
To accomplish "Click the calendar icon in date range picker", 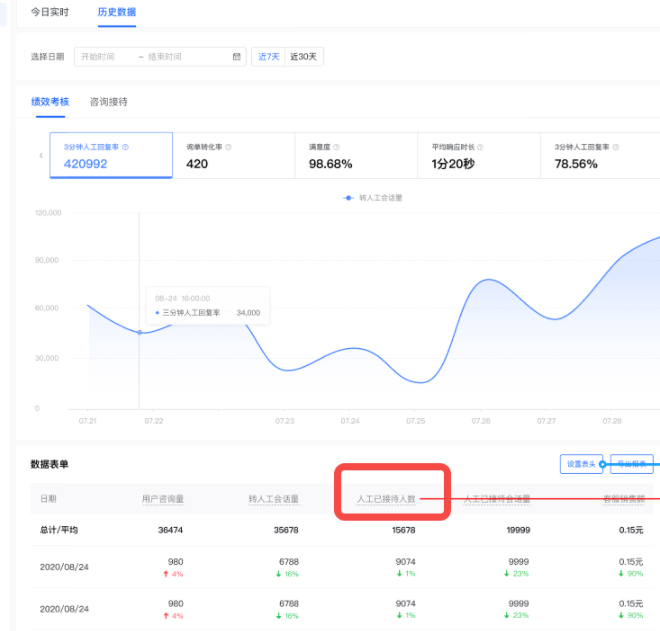I will coord(237,57).
